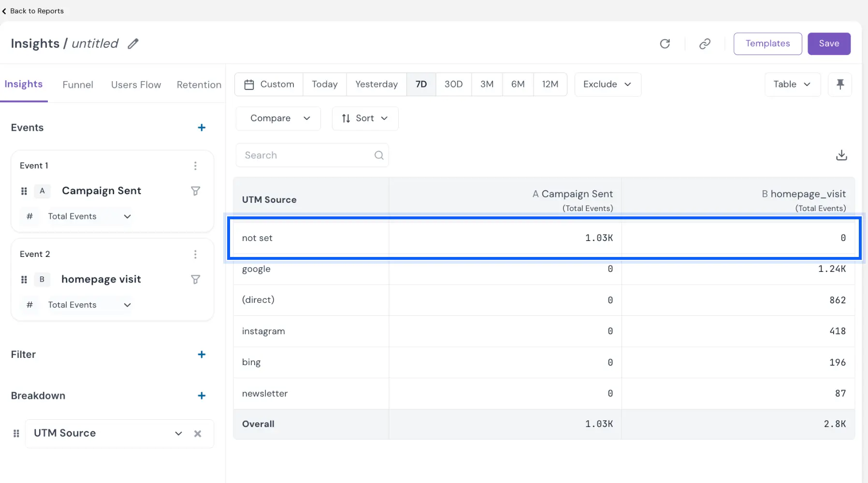Go Back to Reports
Screen dimensions: 868x483
(x=32, y=11)
